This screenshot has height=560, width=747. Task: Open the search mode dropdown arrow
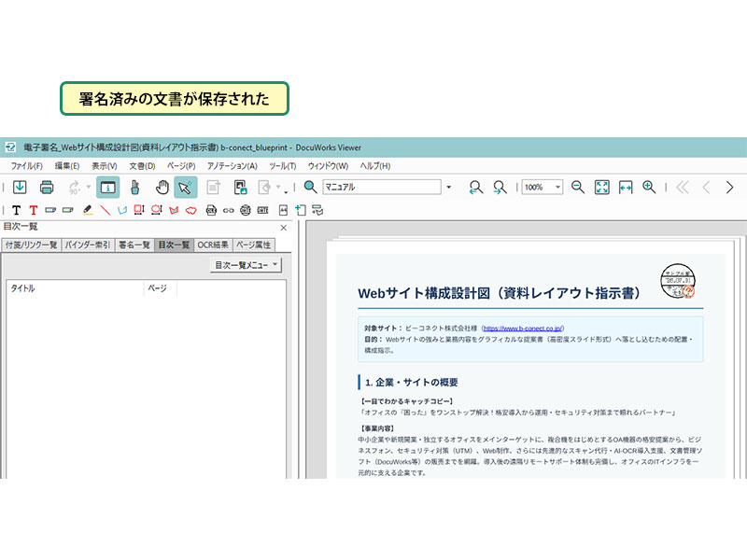coord(449,188)
